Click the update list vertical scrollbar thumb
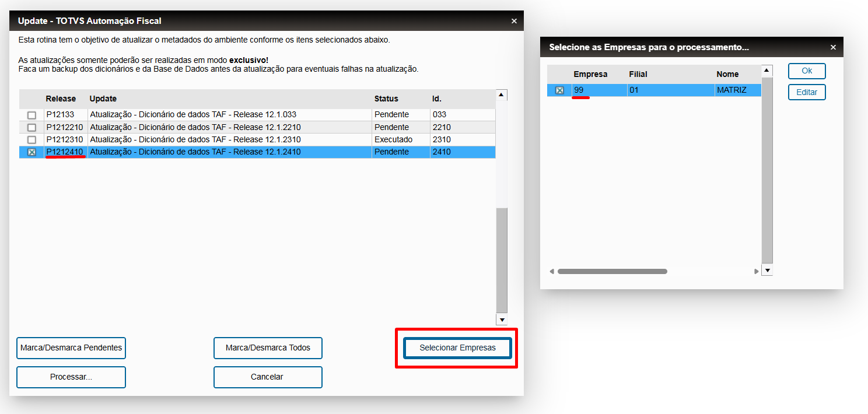Viewport: 868px width, 414px height. pyautogui.click(x=502, y=260)
